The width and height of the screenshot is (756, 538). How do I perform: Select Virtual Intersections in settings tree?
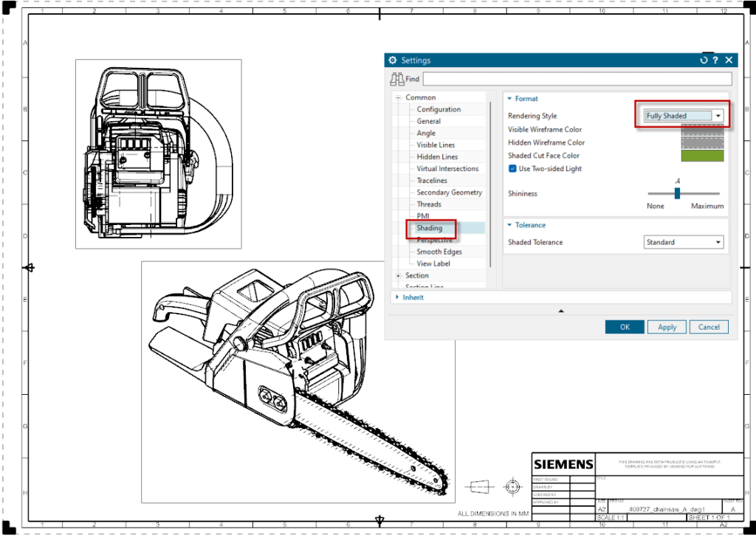click(447, 169)
